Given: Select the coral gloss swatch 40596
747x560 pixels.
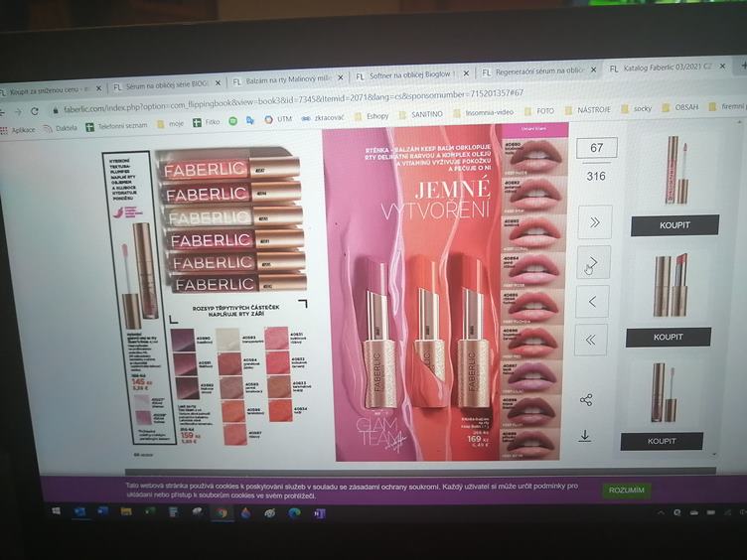Looking at the screenshot, I should pyautogui.click(x=233, y=410).
